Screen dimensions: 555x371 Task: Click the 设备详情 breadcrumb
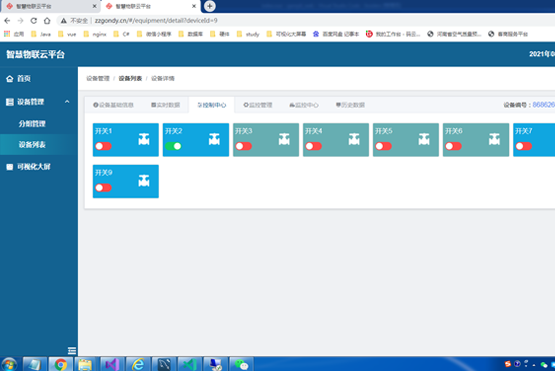coord(162,78)
